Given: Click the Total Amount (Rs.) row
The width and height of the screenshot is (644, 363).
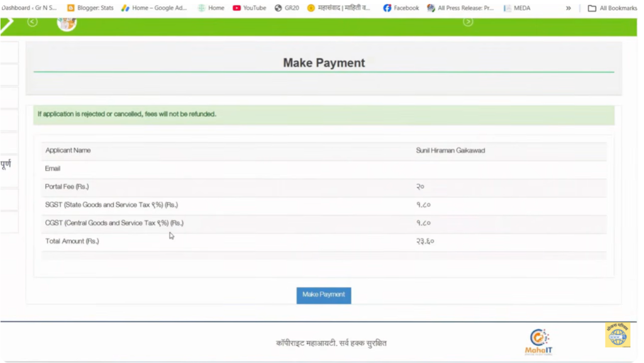Looking at the screenshot, I should tap(324, 242).
